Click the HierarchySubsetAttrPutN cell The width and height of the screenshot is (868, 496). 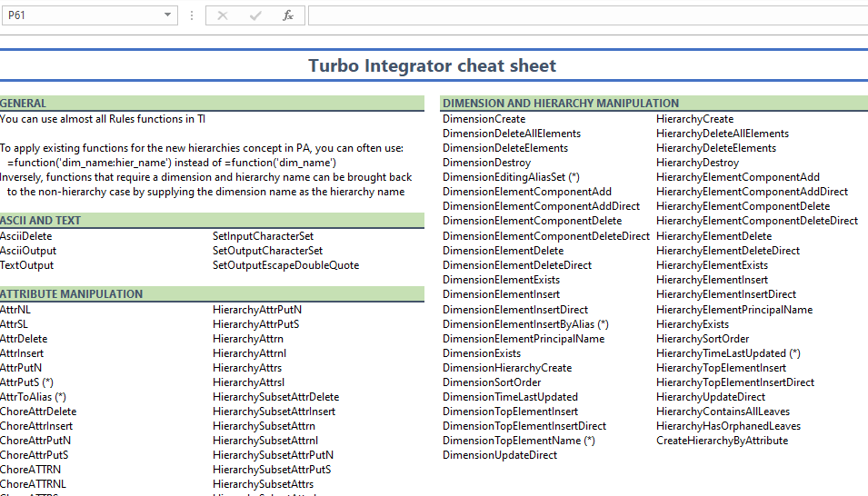(273, 455)
